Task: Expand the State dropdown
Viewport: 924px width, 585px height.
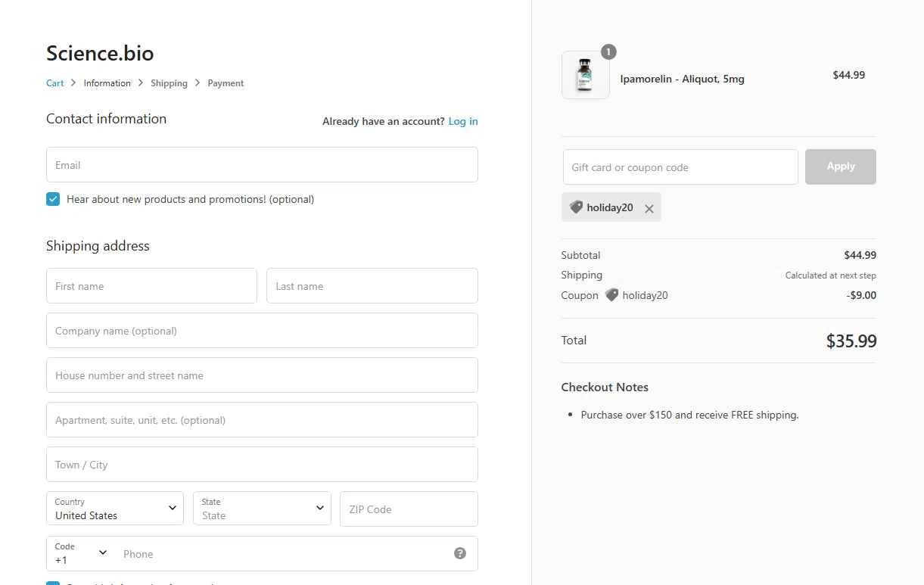Action: [262, 509]
